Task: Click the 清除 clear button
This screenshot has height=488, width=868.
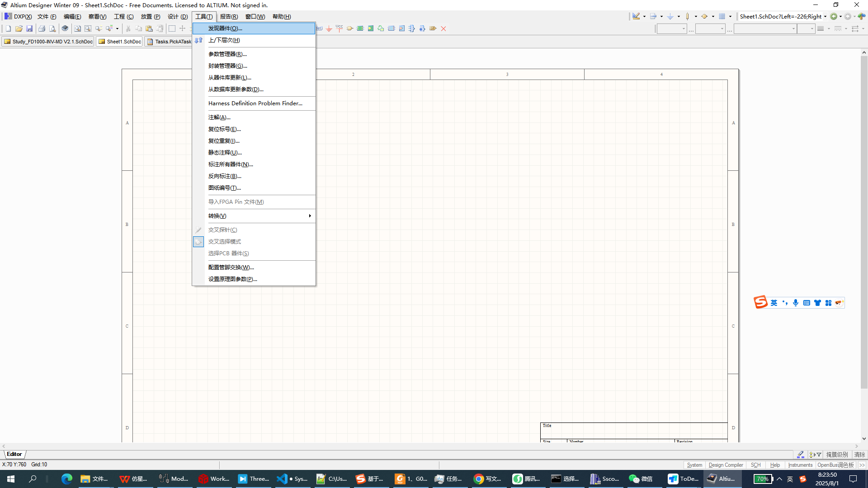Action: 859,455
